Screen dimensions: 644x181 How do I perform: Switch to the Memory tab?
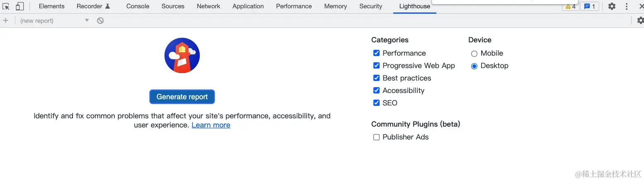coord(336,6)
